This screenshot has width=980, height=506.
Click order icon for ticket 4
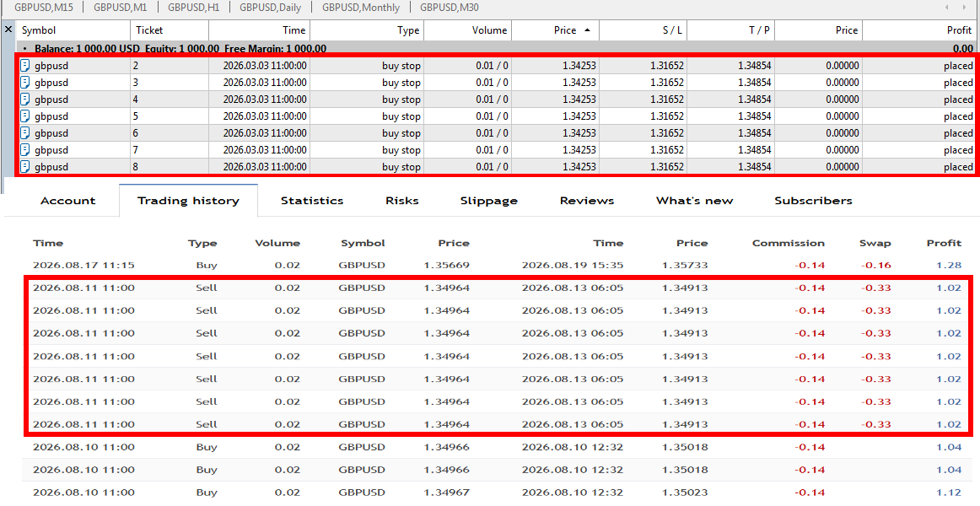(x=25, y=99)
